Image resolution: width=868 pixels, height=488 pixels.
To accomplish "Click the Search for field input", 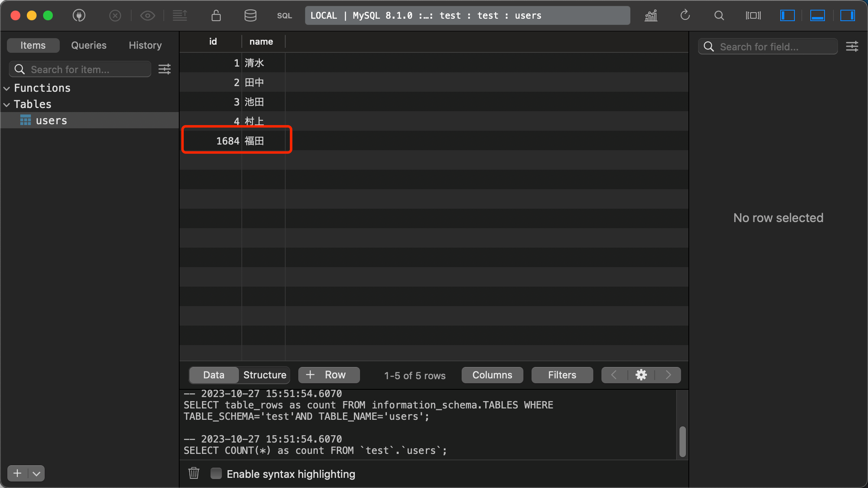I will click(x=768, y=46).
